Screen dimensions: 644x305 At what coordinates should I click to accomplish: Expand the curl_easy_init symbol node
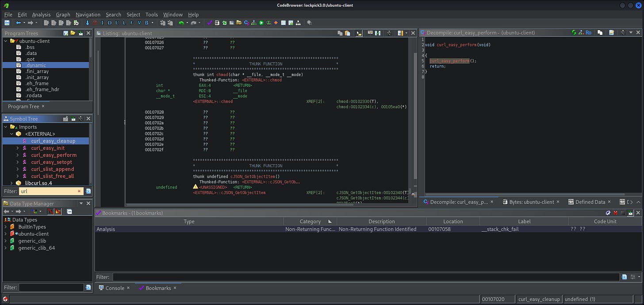tap(18, 148)
